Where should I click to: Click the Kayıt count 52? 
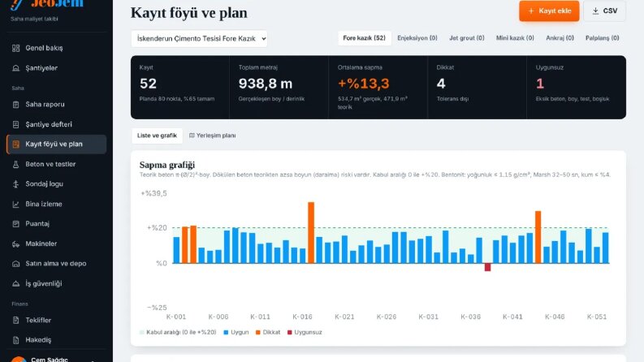(x=148, y=84)
